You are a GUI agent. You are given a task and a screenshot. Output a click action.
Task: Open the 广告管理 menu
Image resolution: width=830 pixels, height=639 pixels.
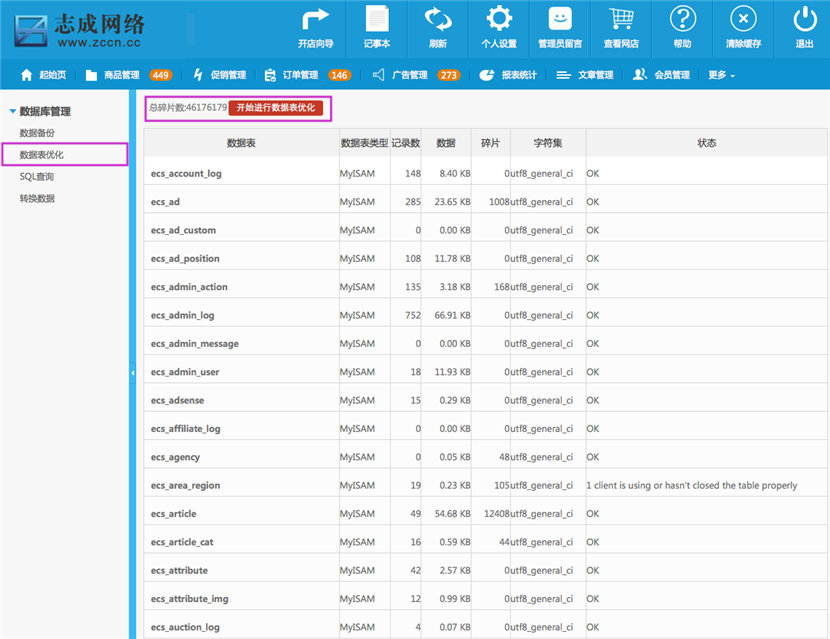[x=409, y=75]
